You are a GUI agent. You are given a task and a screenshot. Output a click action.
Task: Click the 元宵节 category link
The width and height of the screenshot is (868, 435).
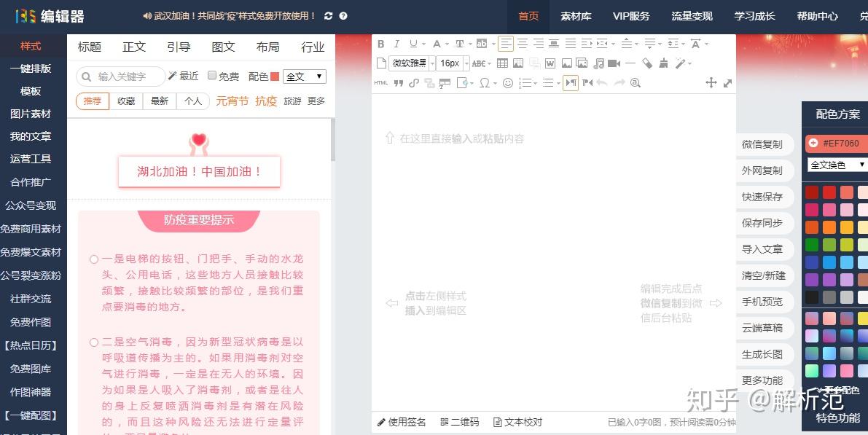point(232,101)
